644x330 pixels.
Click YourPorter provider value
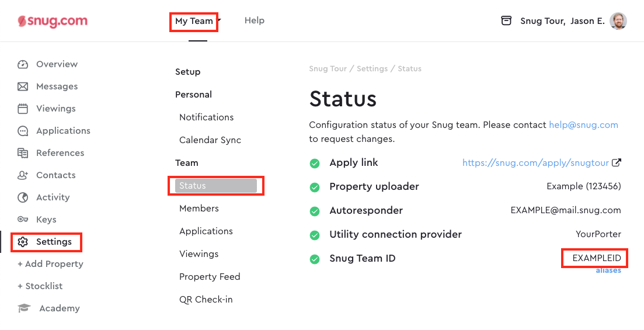pyautogui.click(x=598, y=234)
